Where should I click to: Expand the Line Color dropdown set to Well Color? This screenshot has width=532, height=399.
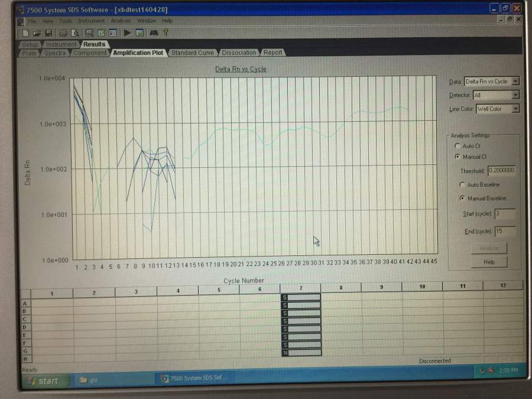pos(515,109)
